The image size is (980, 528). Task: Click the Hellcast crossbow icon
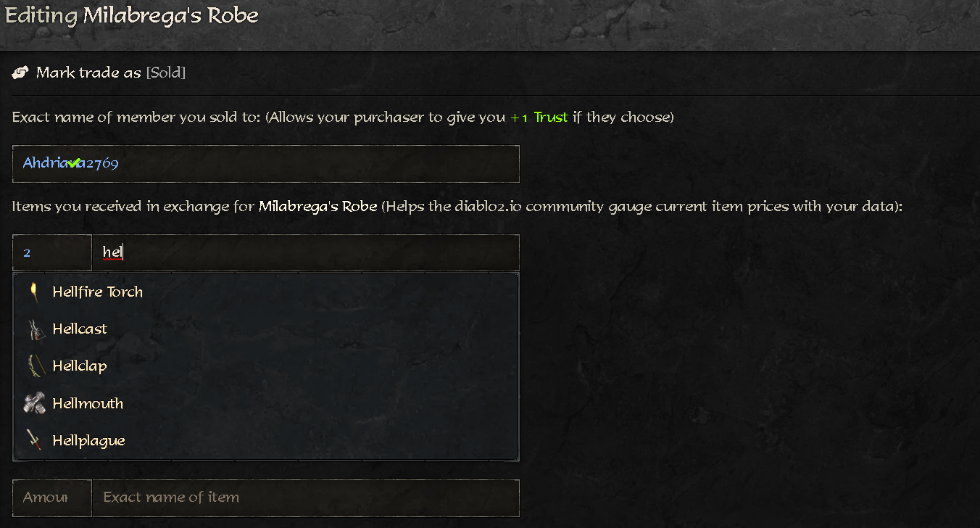pos(36,329)
